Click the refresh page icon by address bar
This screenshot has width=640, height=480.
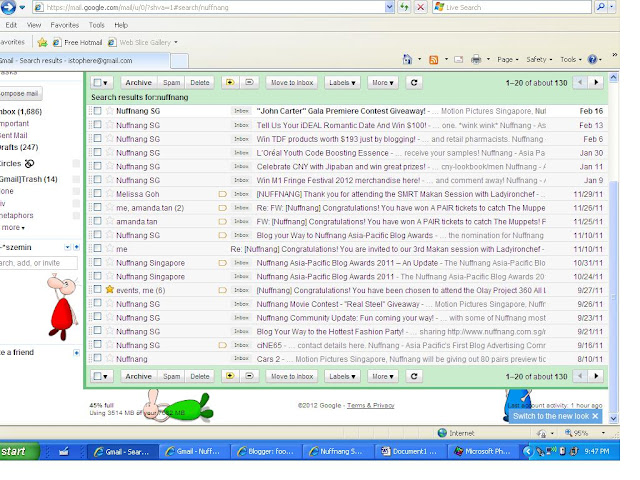tap(404, 7)
